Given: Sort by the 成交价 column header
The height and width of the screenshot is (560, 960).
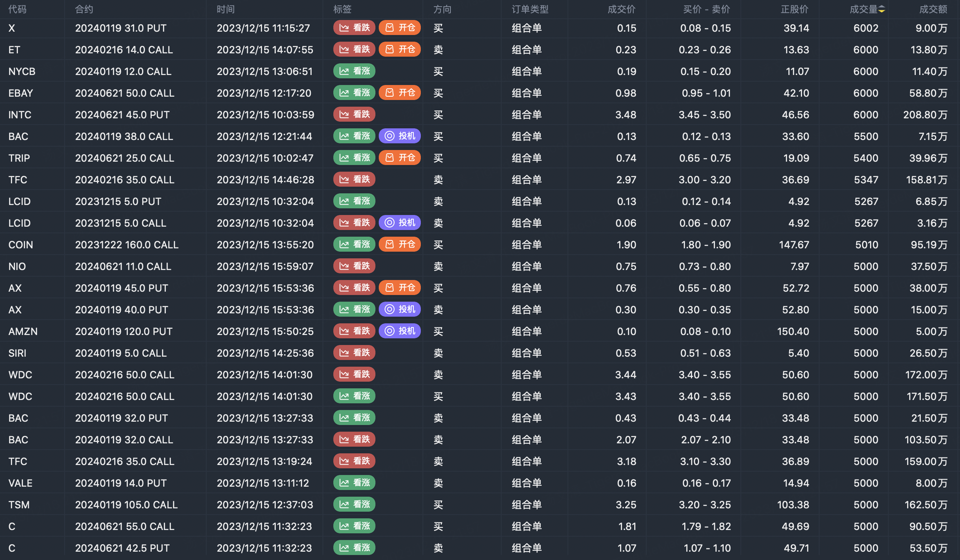Looking at the screenshot, I should 621,10.
